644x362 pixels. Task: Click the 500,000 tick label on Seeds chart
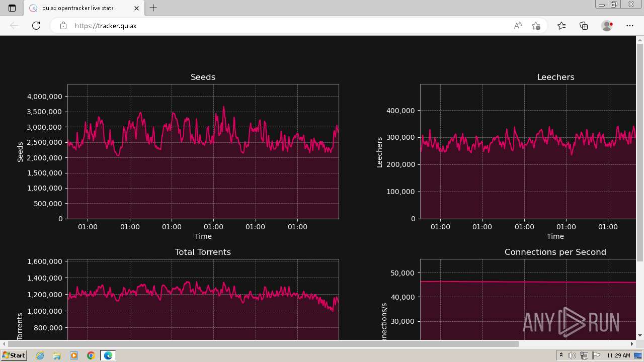coord(48,204)
